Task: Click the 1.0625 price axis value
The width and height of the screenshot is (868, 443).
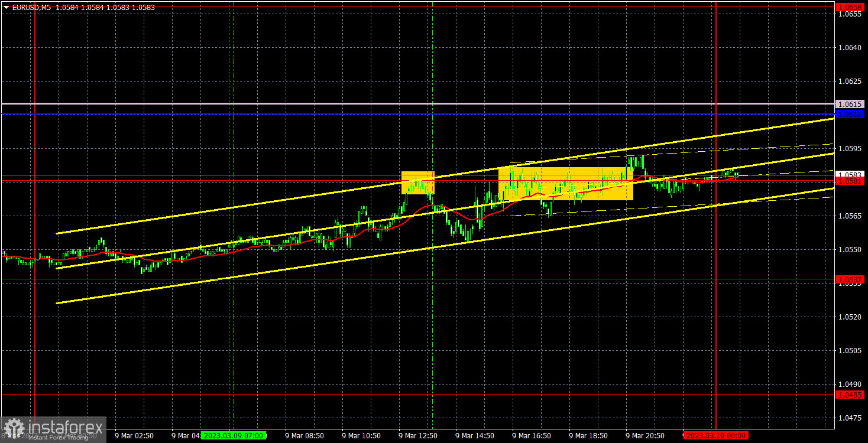Action: coord(849,81)
